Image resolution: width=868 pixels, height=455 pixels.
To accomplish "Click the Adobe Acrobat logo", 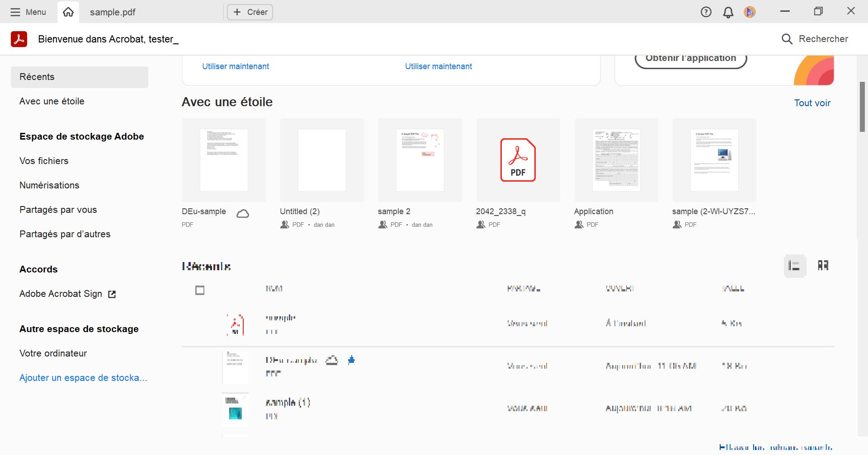I will pos(19,39).
